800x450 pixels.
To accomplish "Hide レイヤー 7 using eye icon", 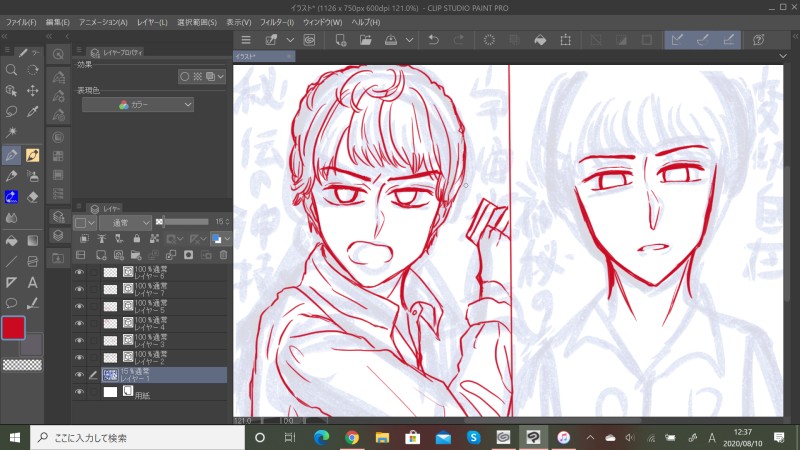I will click(79, 289).
